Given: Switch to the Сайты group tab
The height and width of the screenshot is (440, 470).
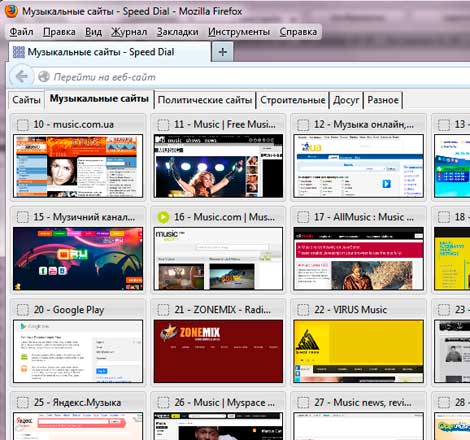Looking at the screenshot, I should pyautogui.click(x=26, y=100).
